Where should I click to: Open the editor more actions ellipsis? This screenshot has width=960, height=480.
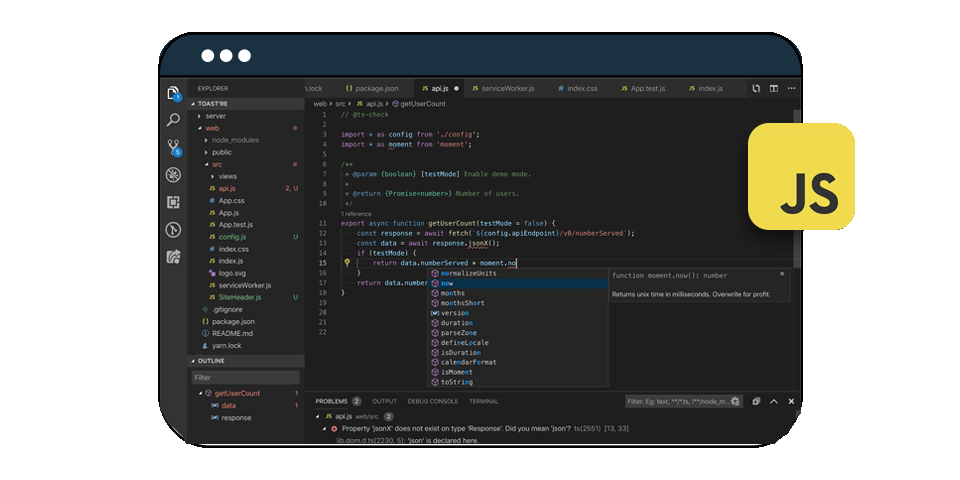pyautogui.click(x=791, y=89)
